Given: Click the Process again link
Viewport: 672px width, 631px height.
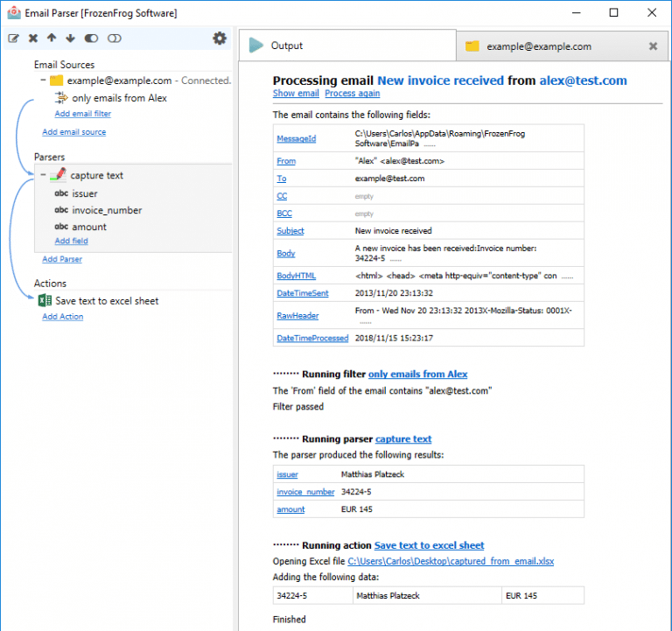Looking at the screenshot, I should point(352,94).
